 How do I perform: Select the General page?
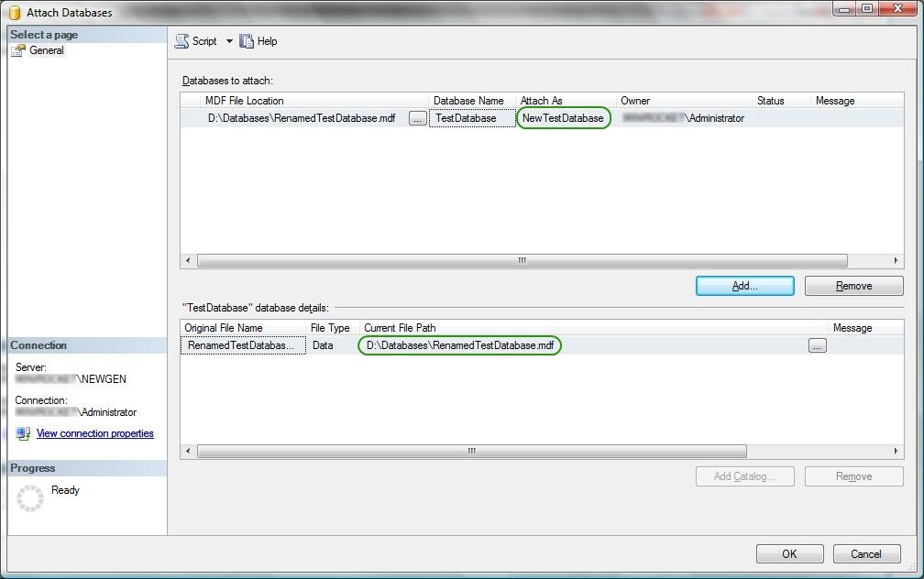(x=47, y=50)
